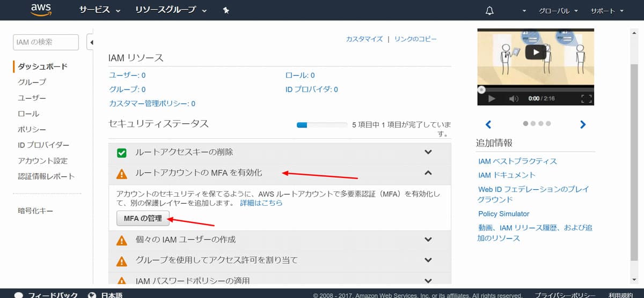Screen dimensions: 644x298
Task: Open the account dropdown arrow beside bell
Action: [524, 11]
